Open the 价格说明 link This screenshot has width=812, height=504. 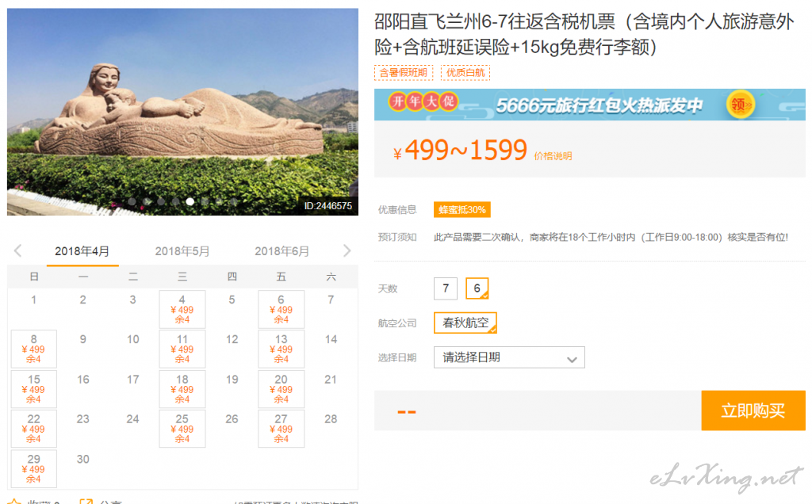point(553,156)
